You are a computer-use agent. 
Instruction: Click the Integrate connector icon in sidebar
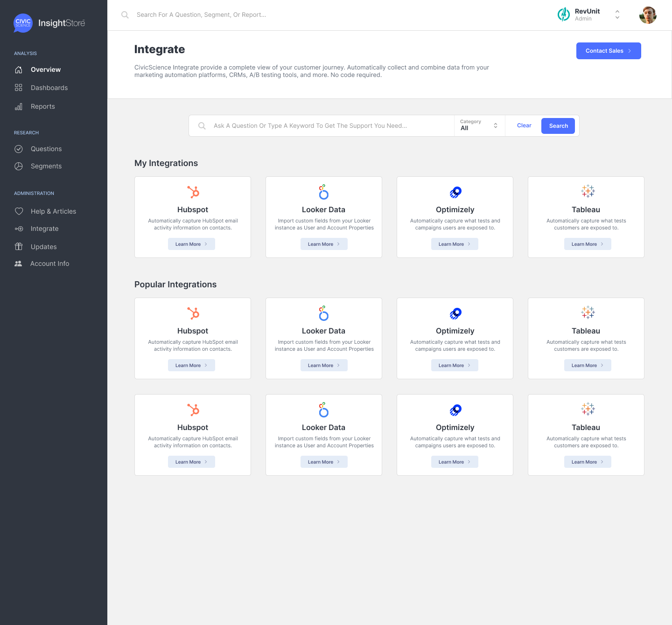19,229
